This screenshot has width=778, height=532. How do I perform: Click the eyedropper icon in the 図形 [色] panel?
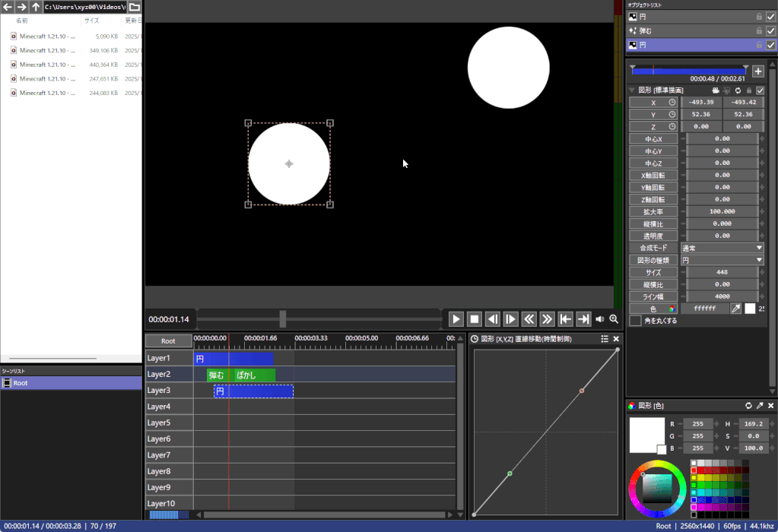(x=760, y=405)
